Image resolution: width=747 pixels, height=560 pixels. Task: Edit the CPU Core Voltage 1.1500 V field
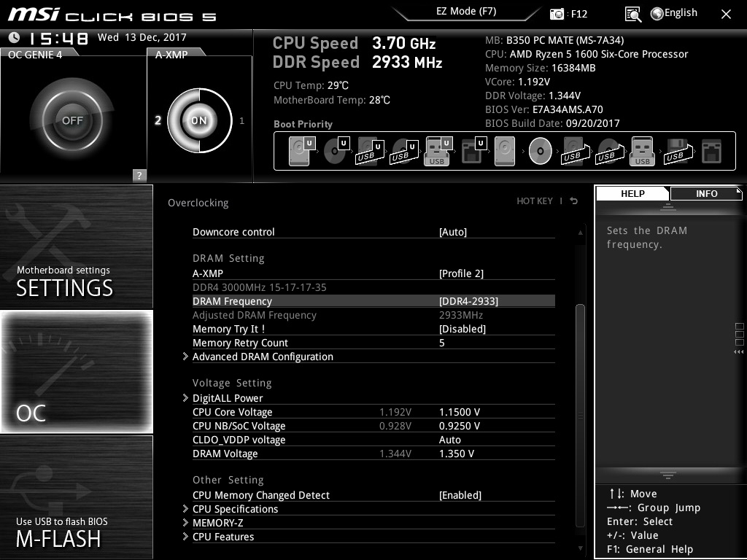pos(460,412)
